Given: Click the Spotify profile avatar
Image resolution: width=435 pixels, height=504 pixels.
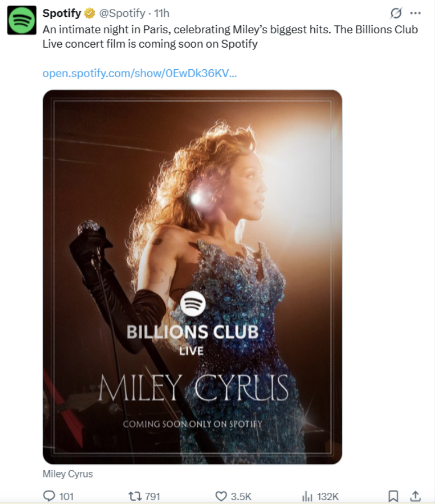Looking at the screenshot, I should (21, 13).
